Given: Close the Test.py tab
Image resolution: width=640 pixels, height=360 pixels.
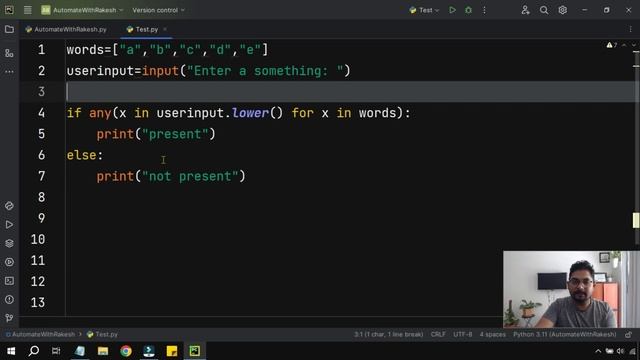Looking at the screenshot, I should 165,29.
